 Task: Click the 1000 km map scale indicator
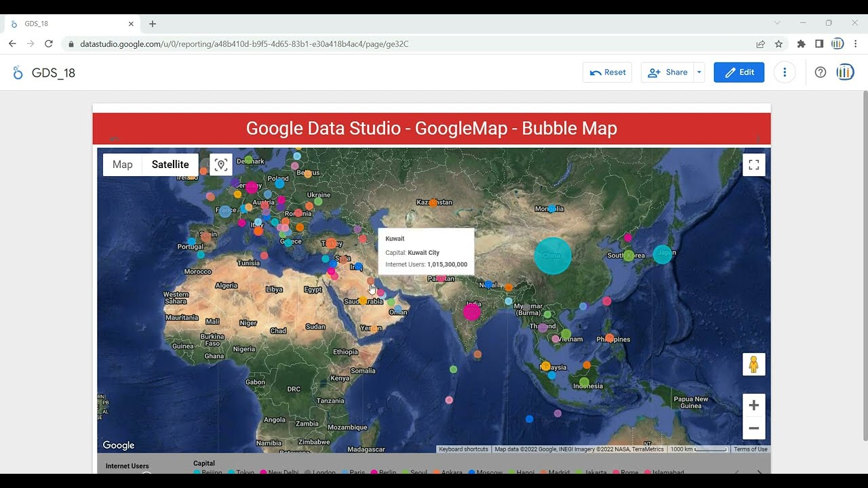tap(698, 449)
